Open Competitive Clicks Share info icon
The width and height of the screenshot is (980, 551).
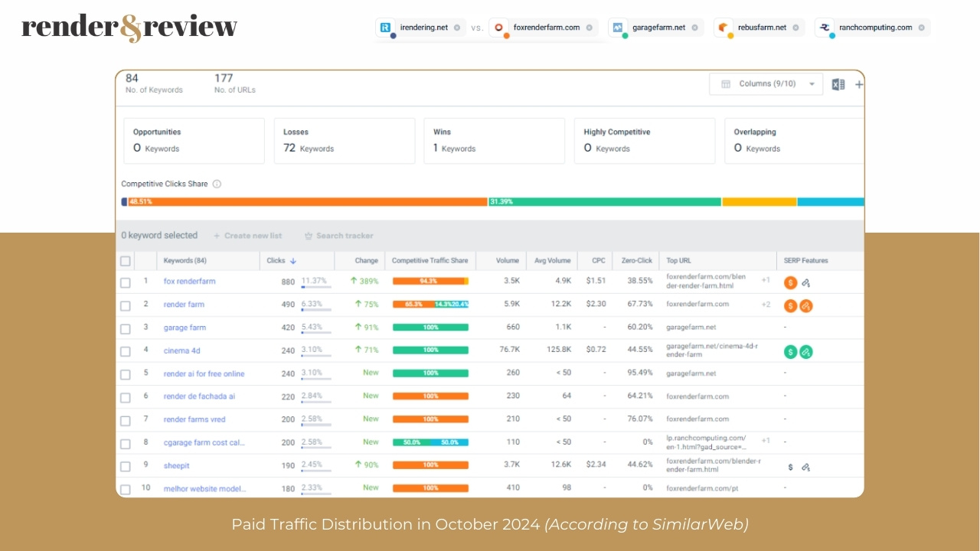217,184
